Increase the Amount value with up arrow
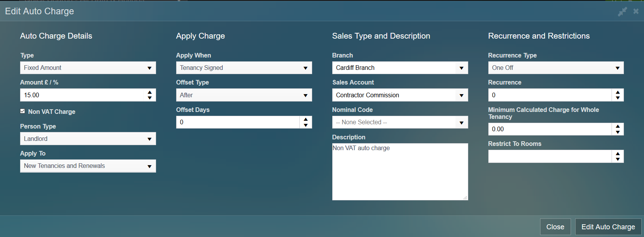Image resolution: width=644 pixels, height=237 pixels. [150, 92]
